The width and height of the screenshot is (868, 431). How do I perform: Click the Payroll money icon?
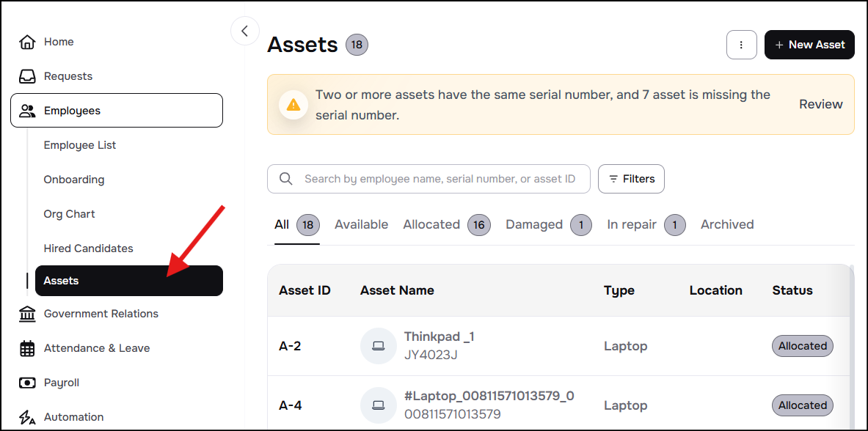pos(27,383)
